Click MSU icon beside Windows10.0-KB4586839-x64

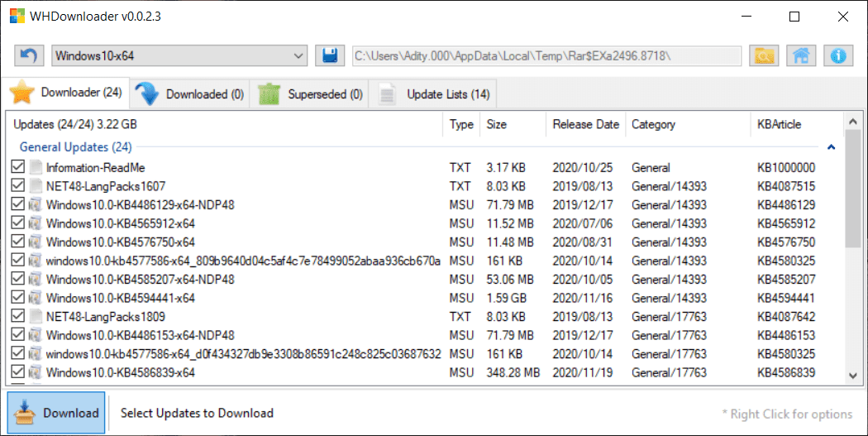pos(36,372)
